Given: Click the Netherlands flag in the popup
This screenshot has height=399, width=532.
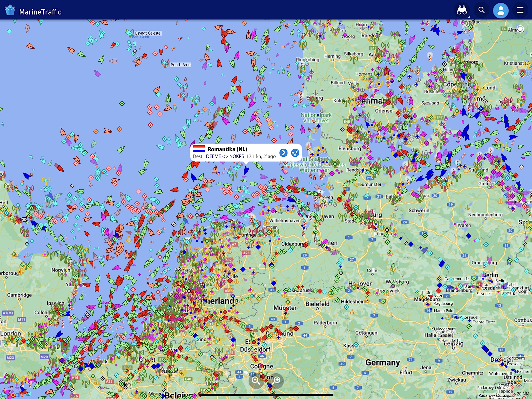Looking at the screenshot, I should tap(199, 149).
